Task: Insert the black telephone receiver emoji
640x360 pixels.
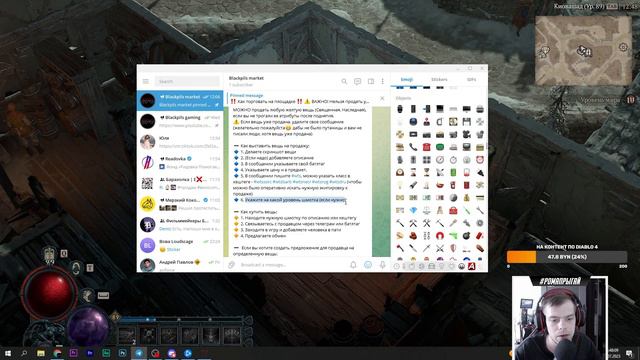Action: click(x=413, y=147)
